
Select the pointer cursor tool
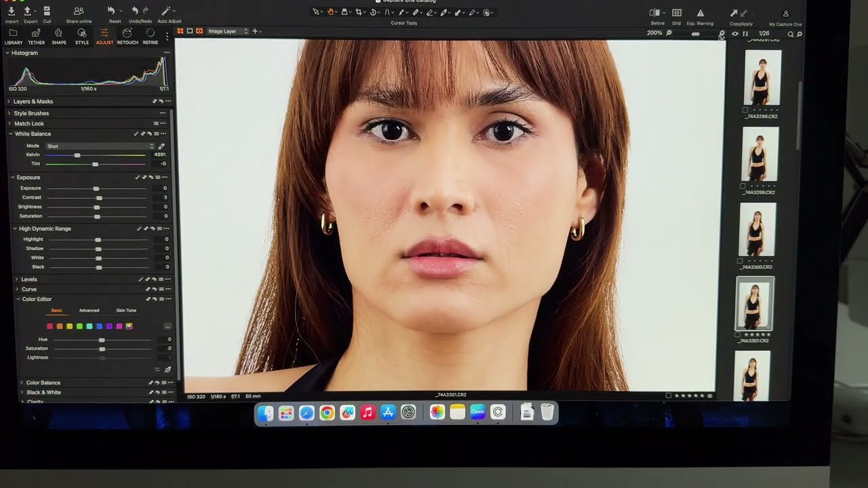[x=316, y=12]
